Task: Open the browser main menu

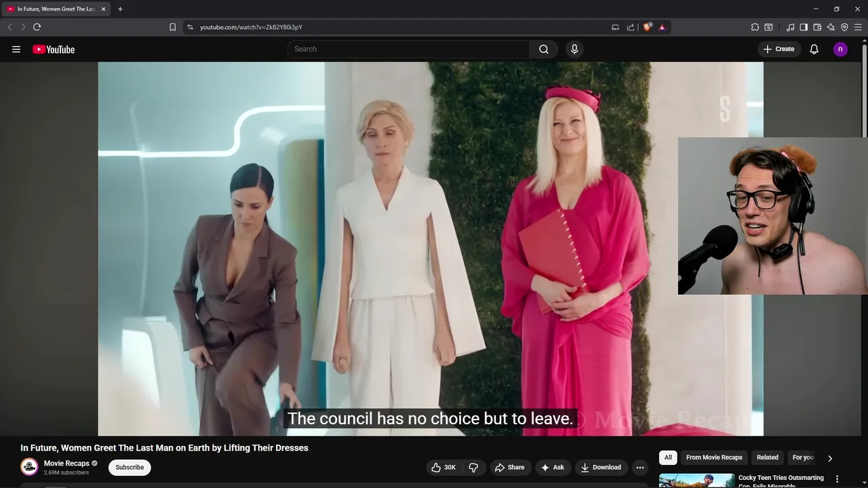Action: point(858,27)
